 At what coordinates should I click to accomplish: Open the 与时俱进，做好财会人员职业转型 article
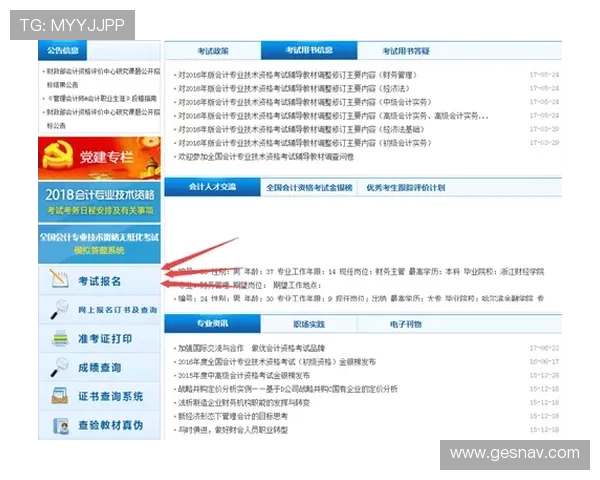coord(233,430)
